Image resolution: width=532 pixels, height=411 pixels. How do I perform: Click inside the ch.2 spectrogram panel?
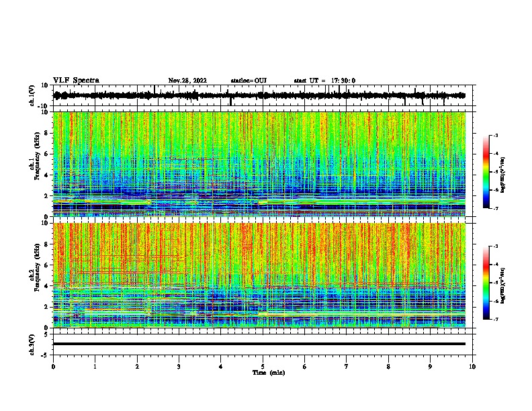[x=259, y=275]
